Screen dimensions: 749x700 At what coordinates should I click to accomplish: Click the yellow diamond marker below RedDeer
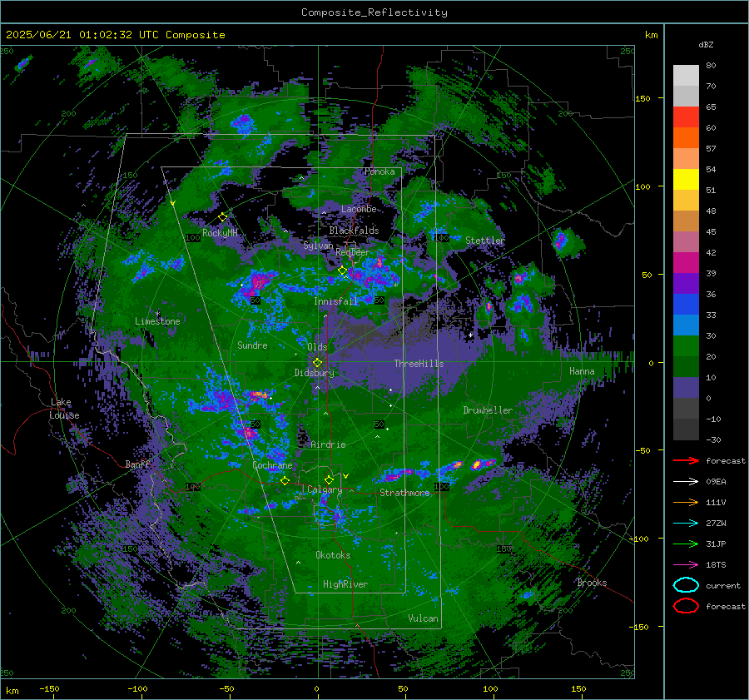tap(343, 271)
